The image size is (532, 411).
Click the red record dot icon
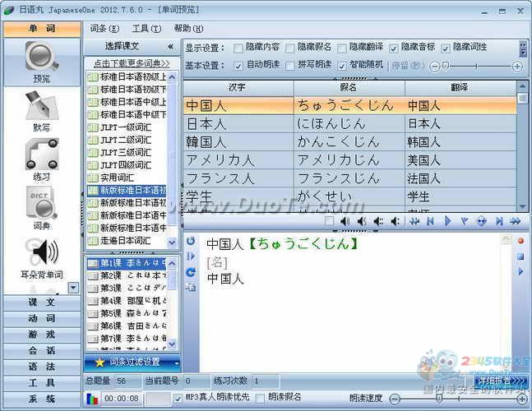click(520, 241)
